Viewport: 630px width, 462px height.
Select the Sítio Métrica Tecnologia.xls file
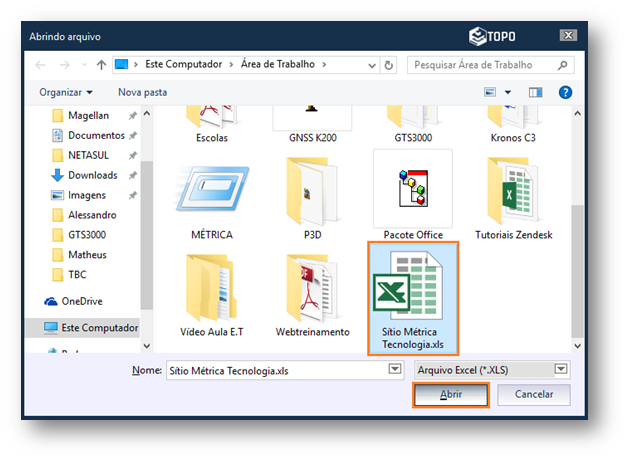pos(413,297)
